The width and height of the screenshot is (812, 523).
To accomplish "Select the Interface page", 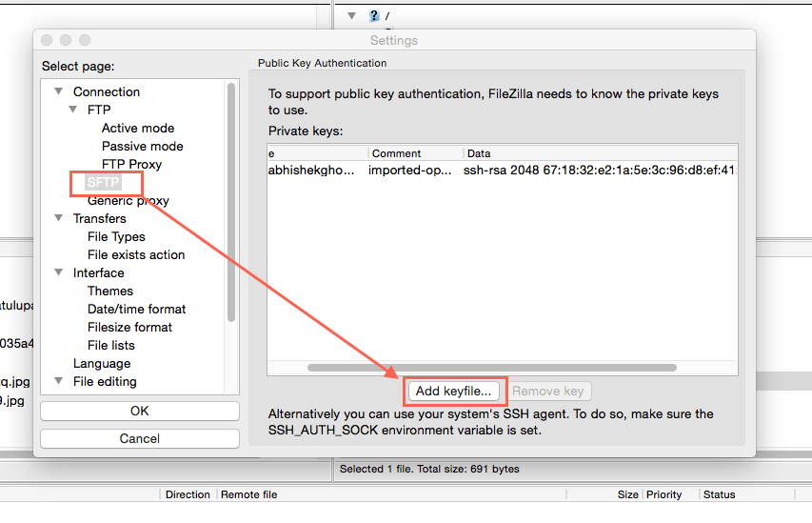I will point(98,272).
